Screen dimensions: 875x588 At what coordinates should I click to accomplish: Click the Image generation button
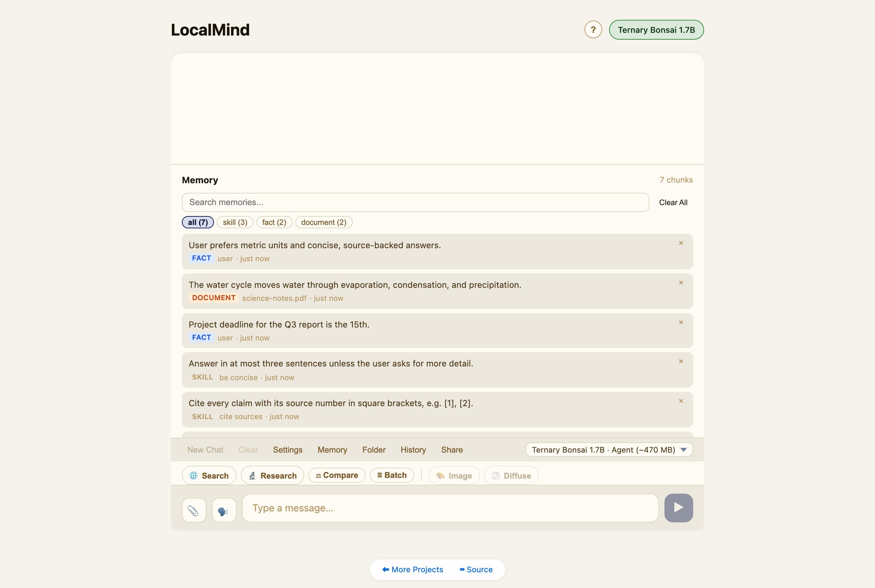tap(454, 476)
